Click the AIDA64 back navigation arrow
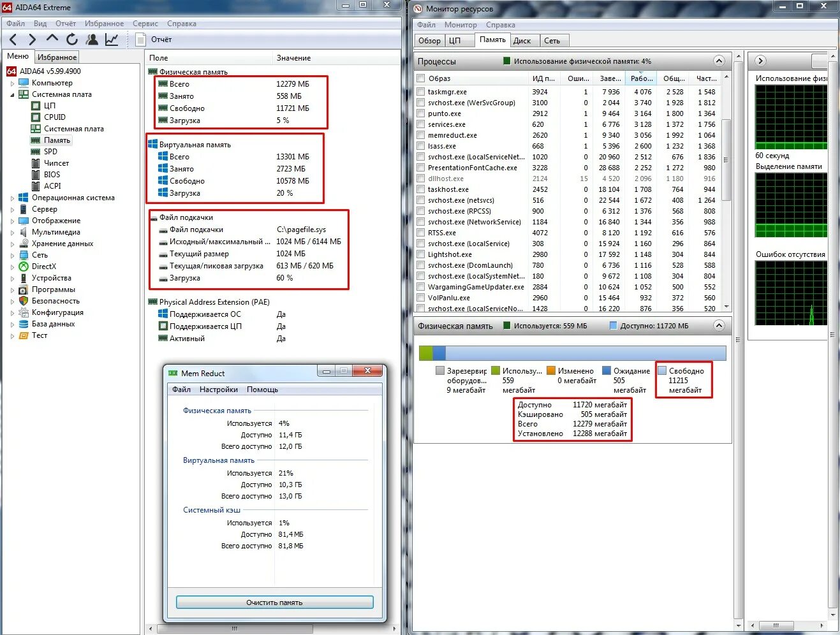This screenshot has width=840, height=635. 13,40
